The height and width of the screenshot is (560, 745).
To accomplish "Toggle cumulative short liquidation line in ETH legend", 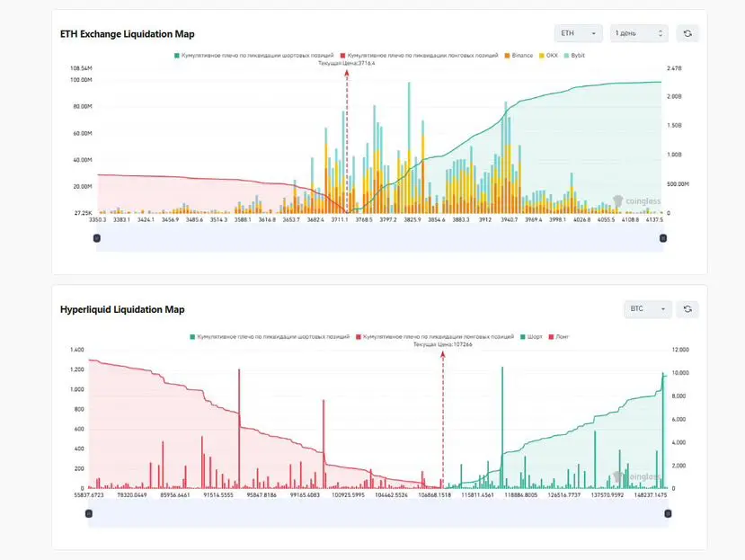I will tap(254, 56).
